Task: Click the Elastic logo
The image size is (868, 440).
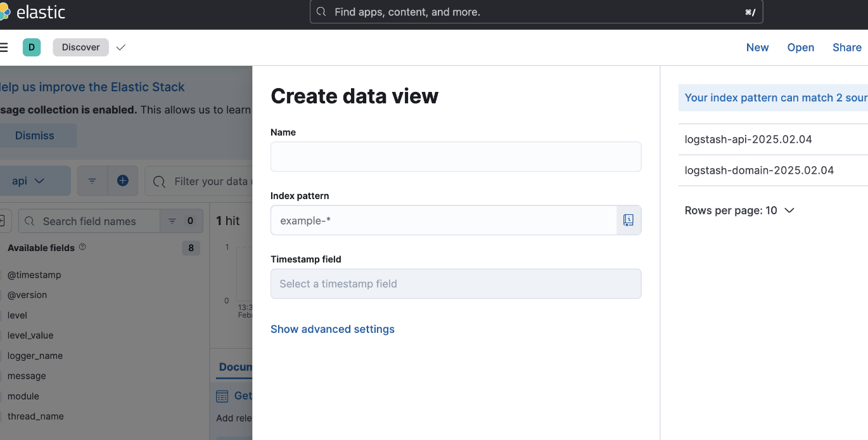Action: pos(32,12)
